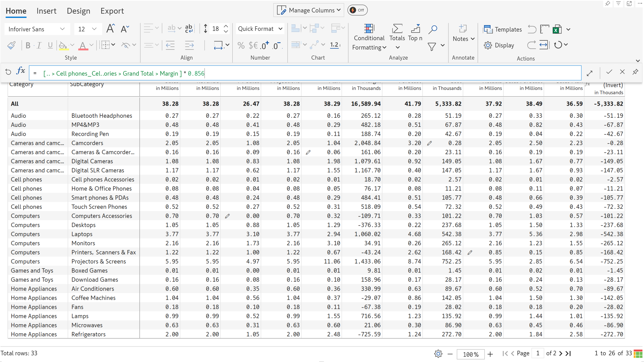Click the Format Painter brush icon
The image size is (644, 362).
11,45
